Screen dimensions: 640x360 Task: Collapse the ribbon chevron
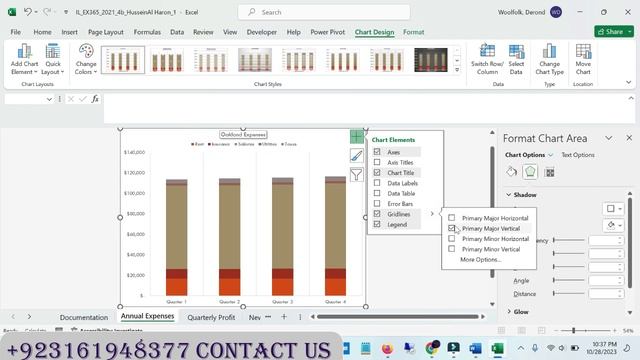click(x=629, y=82)
